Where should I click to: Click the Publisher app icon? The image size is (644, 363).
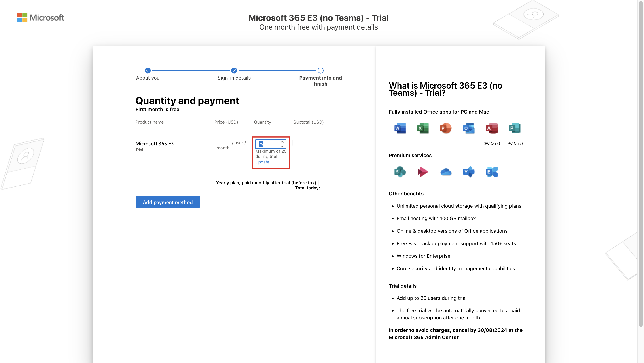(515, 128)
